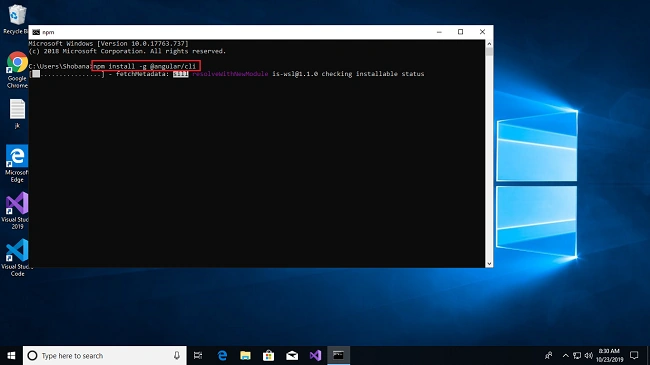Click the npm window scrollbar down arrow
The image size is (650, 365).
(x=489, y=263)
